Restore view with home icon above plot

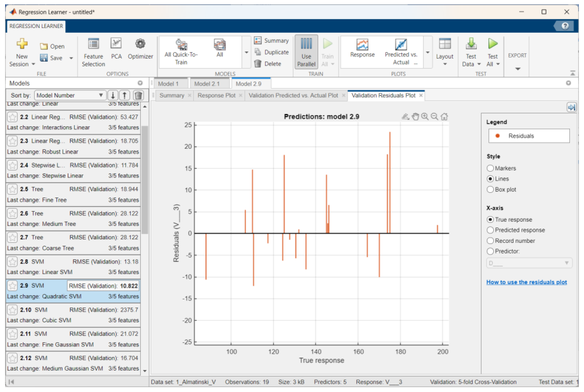444,116
